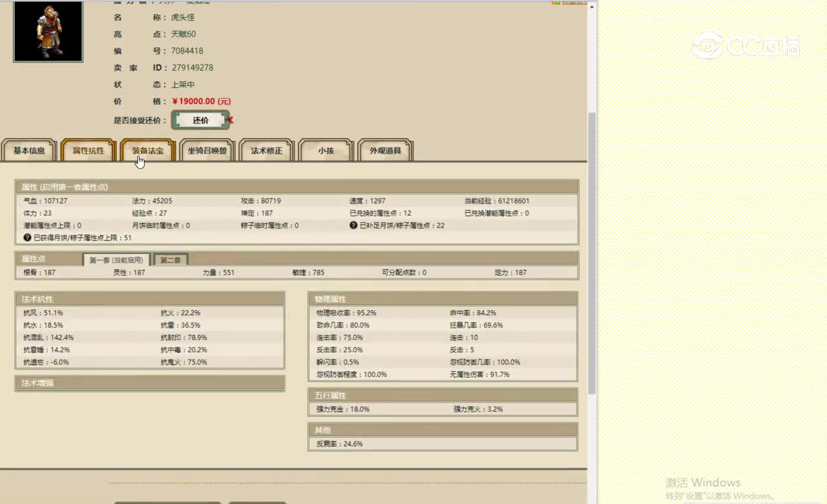Click the 无属性伤害：91.7% entry
The image size is (827, 504).
point(480,375)
